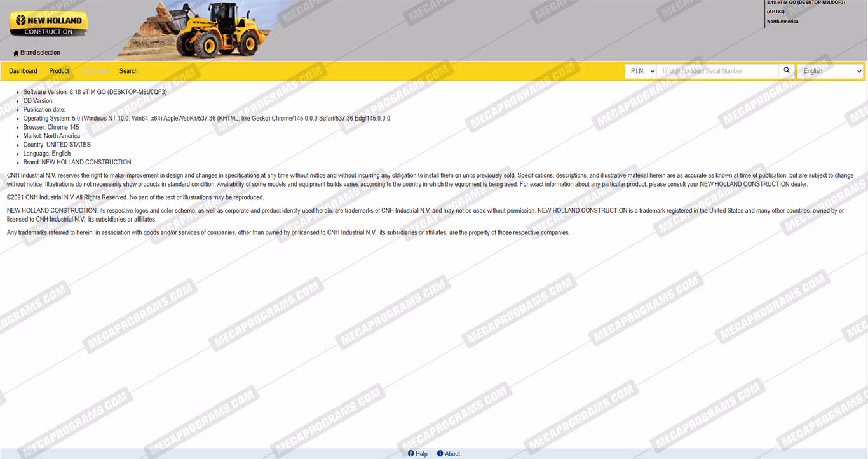The width and height of the screenshot is (868, 459).
Task: Open the About link text in footer
Action: [x=452, y=454]
